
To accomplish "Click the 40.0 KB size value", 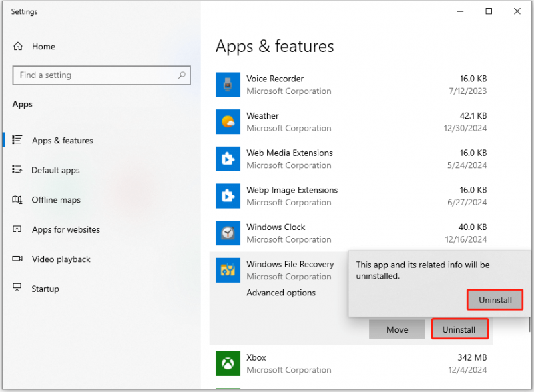I will point(473,227).
